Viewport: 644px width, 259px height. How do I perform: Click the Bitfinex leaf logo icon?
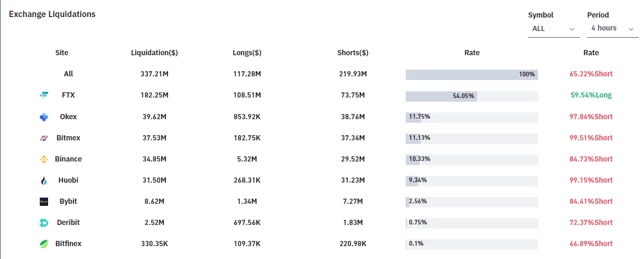point(44,244)
